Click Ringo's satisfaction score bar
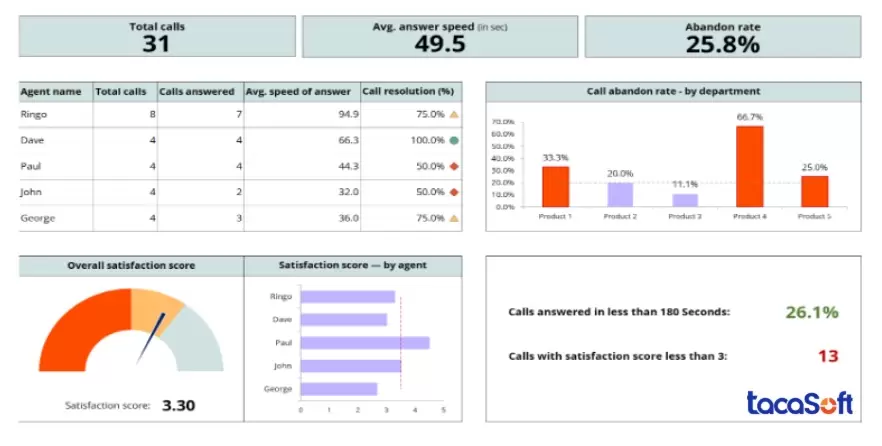 (x=348, y=296)
